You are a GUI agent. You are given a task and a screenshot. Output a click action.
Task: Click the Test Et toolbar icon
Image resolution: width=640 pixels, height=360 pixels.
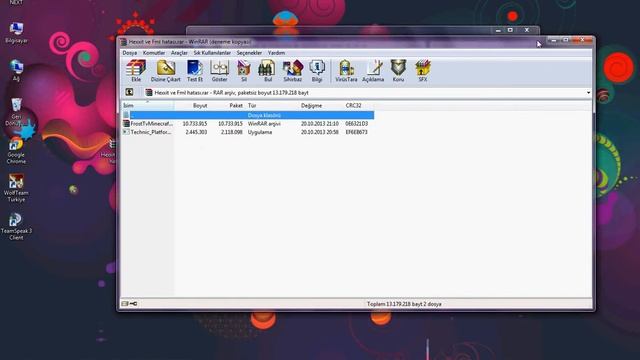coord(195,71)
